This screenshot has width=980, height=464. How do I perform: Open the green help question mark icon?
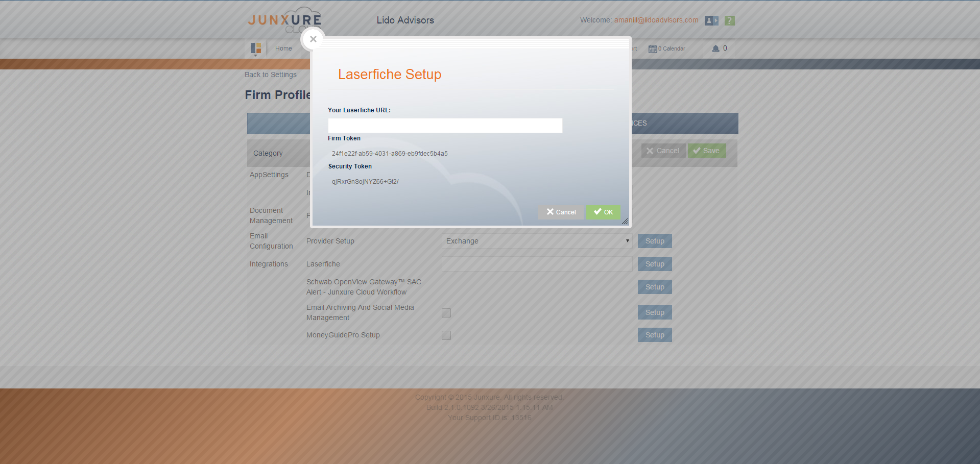click(x=730, y=20)
